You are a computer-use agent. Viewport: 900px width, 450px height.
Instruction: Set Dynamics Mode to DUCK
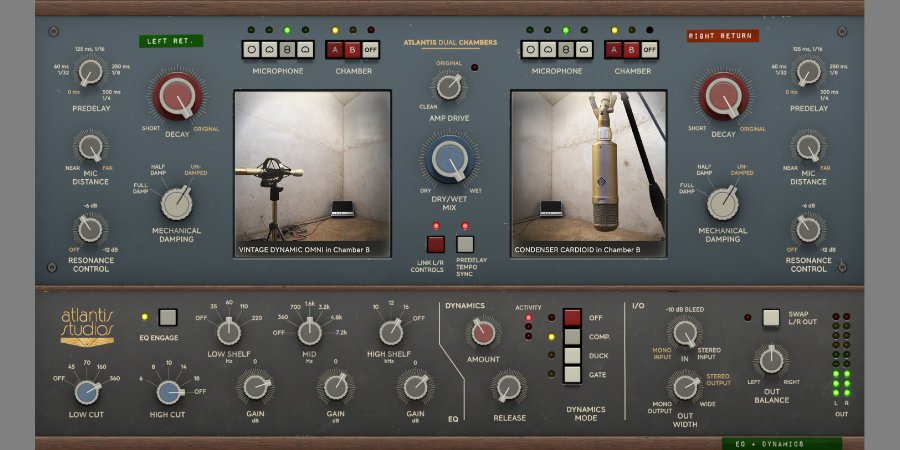pyautogui.click(x=572, y=356)
